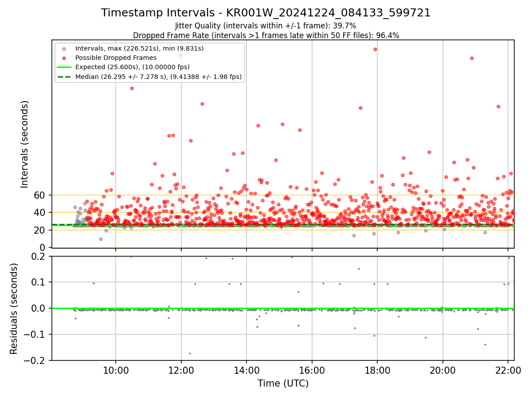Click the red outlier point near 18:00 at top
Image resolution: width=532 pixels, height=399 pixels.
(x=375, y=49)
